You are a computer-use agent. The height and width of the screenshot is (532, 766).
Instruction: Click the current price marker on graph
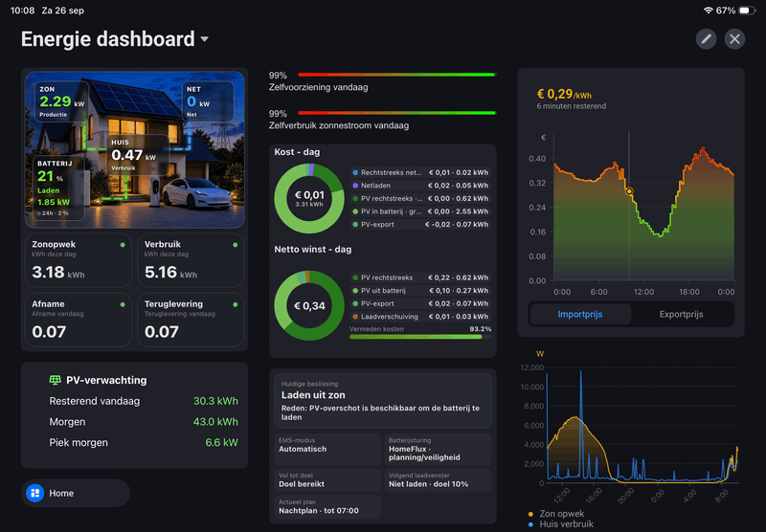click(629, 191)
